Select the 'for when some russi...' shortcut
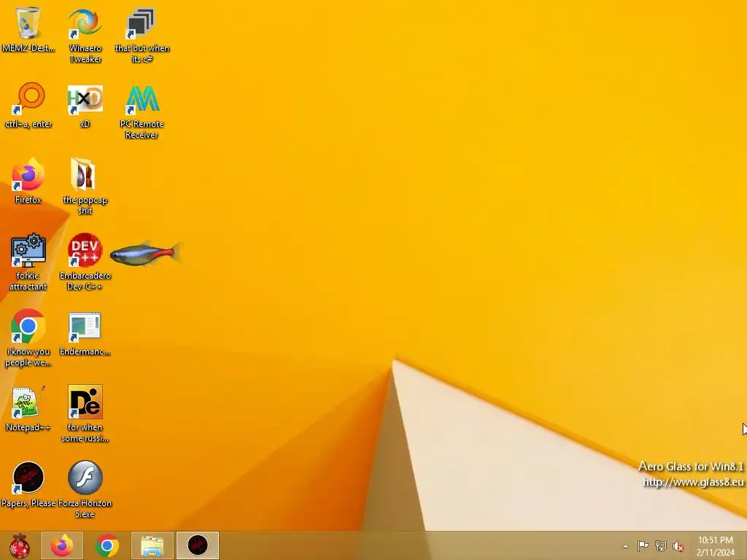 point(85,414)
